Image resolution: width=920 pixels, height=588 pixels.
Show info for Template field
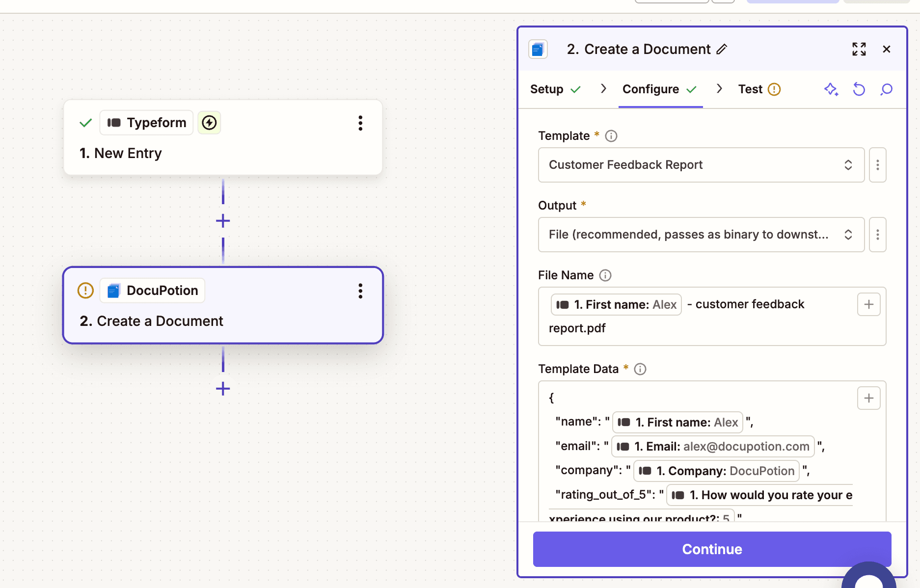pos(611,136)
